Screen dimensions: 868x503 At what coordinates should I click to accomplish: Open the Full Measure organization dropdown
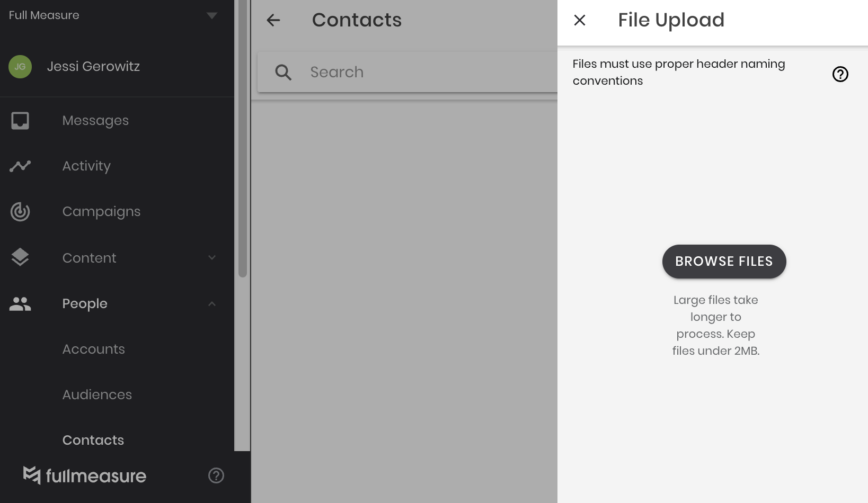pyautogui.click(x=212, y=15)
